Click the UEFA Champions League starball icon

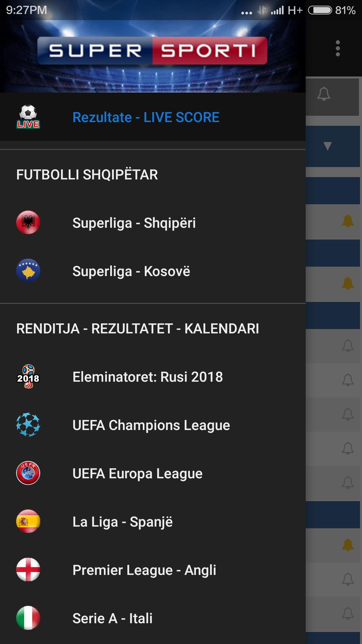pos(28,424)
